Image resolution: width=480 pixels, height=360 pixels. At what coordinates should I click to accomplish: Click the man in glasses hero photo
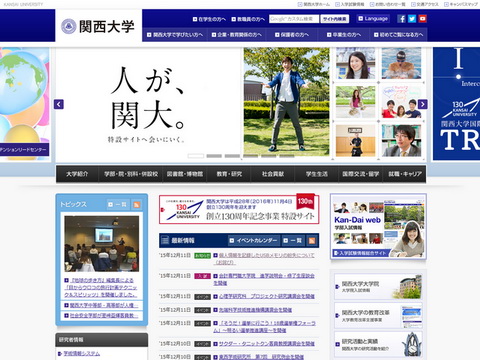(x=401, y=140)
